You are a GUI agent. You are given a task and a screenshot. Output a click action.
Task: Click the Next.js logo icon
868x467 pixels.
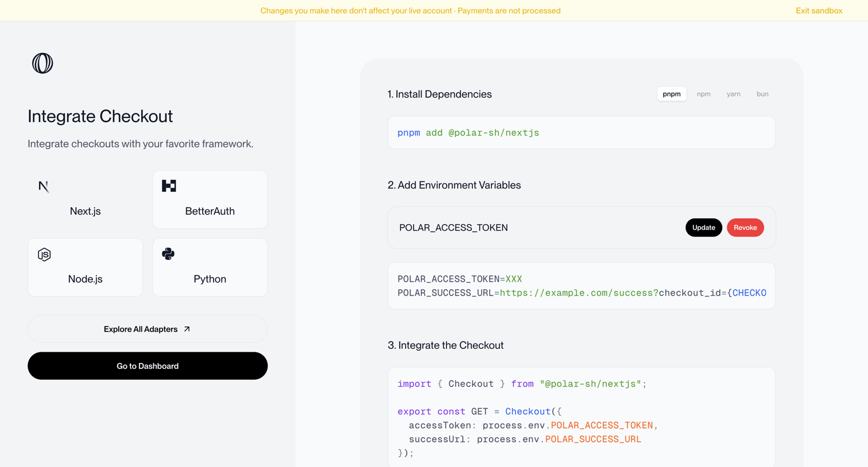click(44, 186)
